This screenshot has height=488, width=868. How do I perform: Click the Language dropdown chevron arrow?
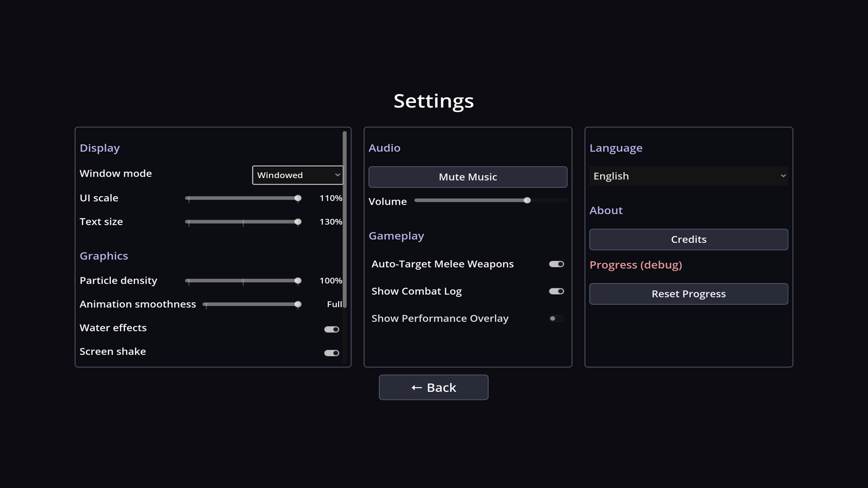[x=783, y=176]
